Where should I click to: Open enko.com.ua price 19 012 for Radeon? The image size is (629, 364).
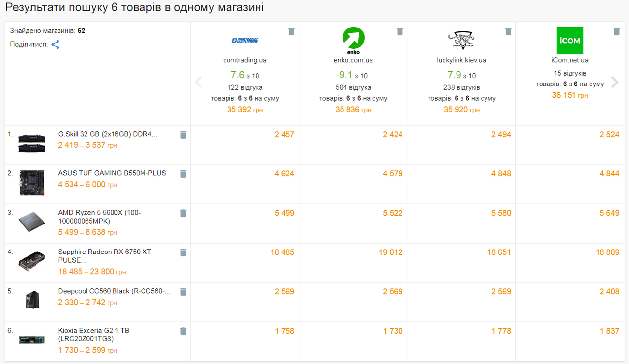tap(391, 252)
